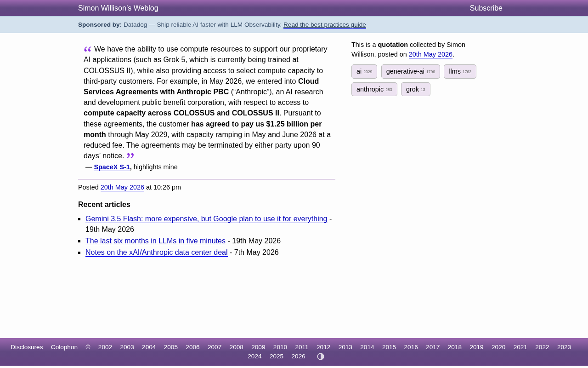Viewport: 588px width, 368px height.
Task: Go to the 2026 archive
Action: pyautogui.click(x=299, y=356)
